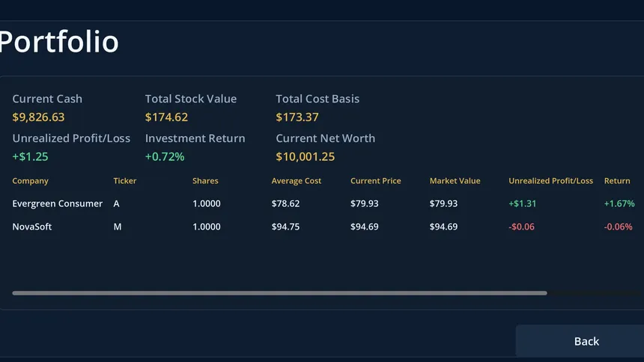The height and width of the screenshot is (362, 644).
Task: Click the horizontal scrollbar under the holdings table
Action: coord(280,293)
